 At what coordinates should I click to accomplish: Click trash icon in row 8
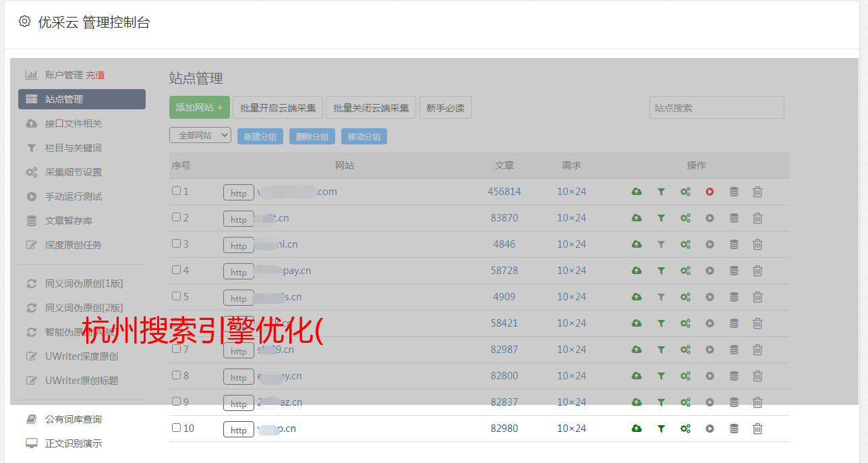757,376
